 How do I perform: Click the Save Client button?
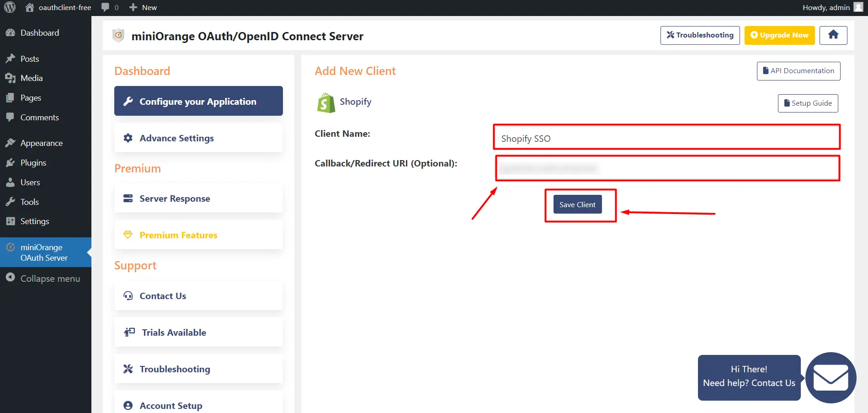tap(577, 204)
